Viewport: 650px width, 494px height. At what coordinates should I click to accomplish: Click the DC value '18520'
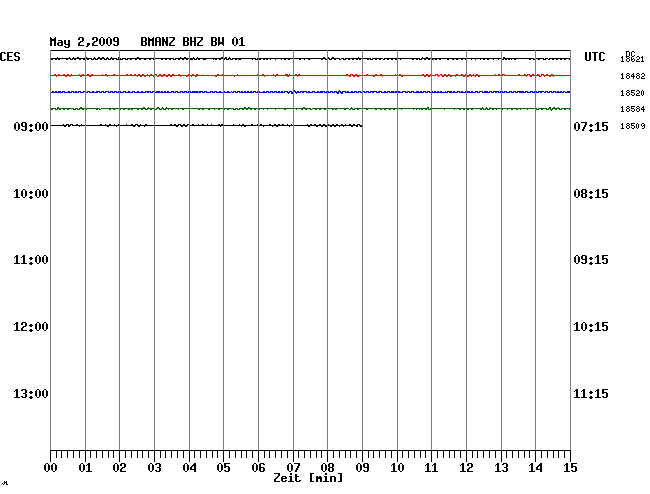[x=632, y=93]
